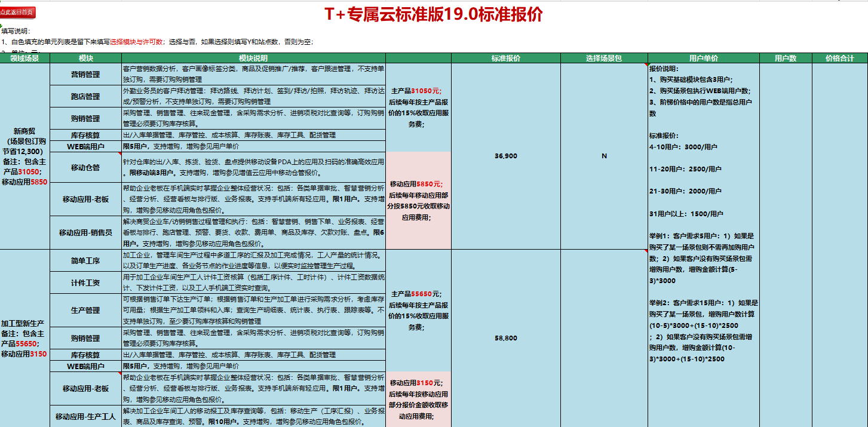Click the 移动仓管 description about PDA
Screen dimensions: 868x427
254,167
